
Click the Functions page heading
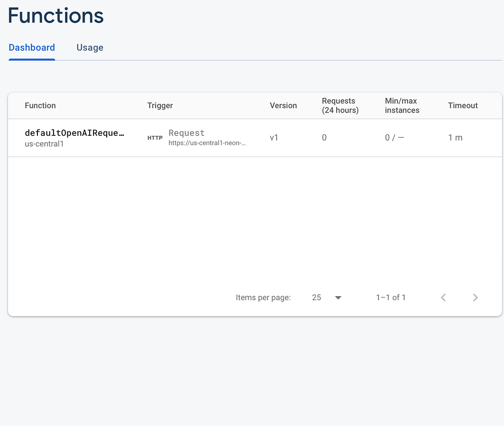(x=56, y=15)
